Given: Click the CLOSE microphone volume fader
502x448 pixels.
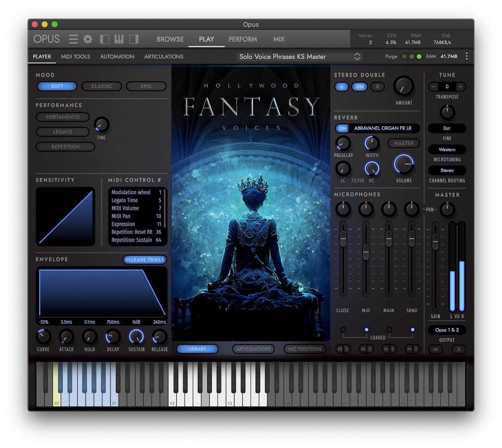Looking at the screenshot, I should 343,238.
